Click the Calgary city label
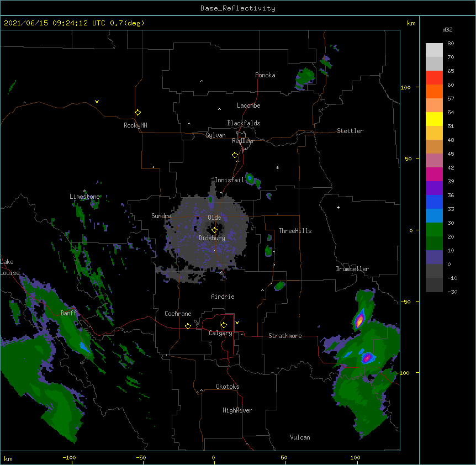 coord(220,333)
